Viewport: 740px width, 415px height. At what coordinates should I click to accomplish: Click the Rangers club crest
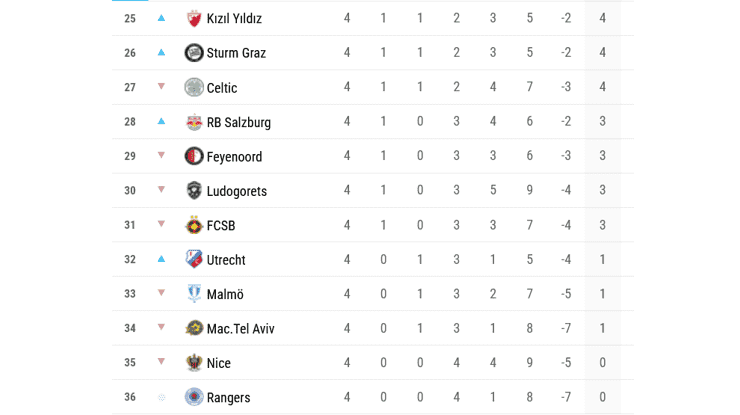click(x=194, y=397)
